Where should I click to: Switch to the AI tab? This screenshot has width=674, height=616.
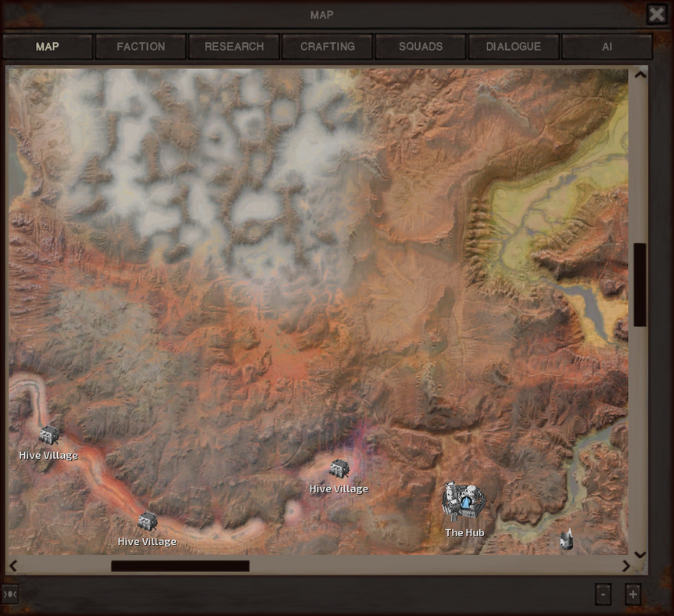(x=607, y=46)
